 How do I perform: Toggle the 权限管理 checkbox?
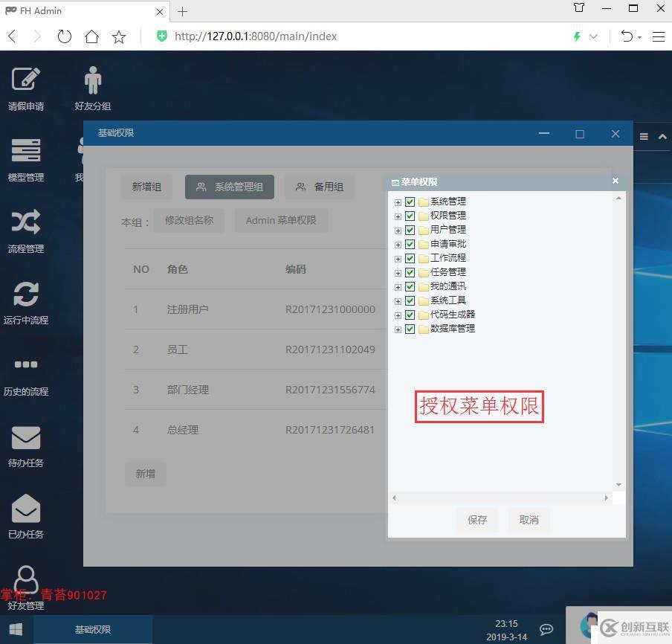[x=410, y=216]
